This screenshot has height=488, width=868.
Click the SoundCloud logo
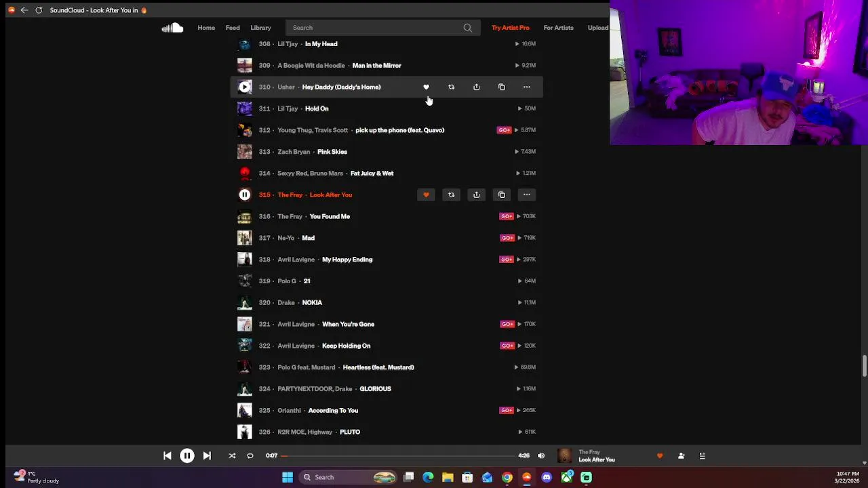pyautogui.click(x=172, y=28)
